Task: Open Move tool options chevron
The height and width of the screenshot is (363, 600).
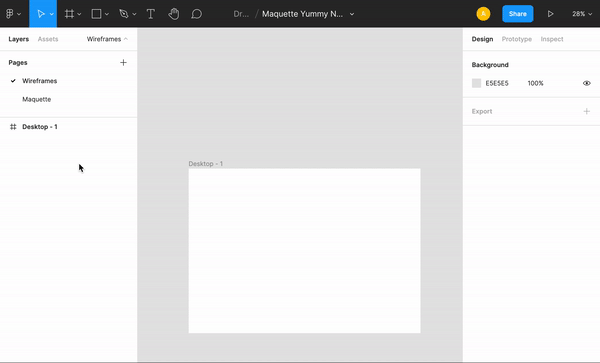Action: 52,14
